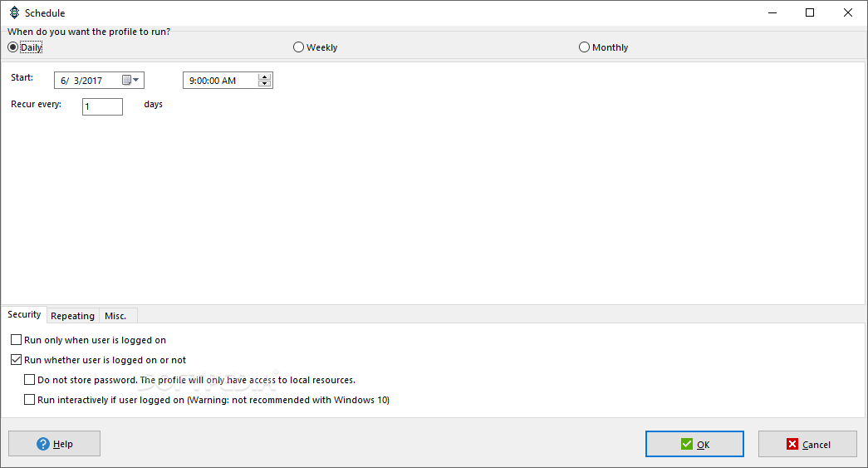
Task: Check Do not store password option
Action: pyautogui.click(x=29, y=379)
